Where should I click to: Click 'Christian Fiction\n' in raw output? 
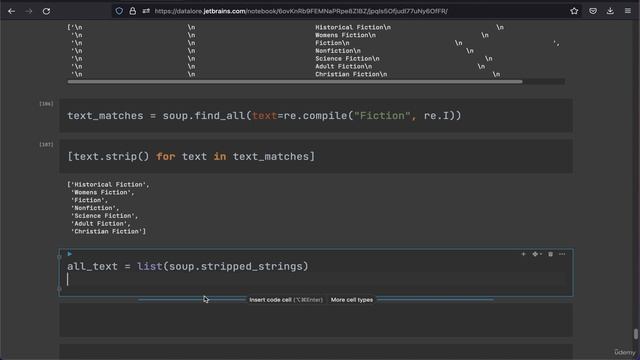tap(351, 74)
